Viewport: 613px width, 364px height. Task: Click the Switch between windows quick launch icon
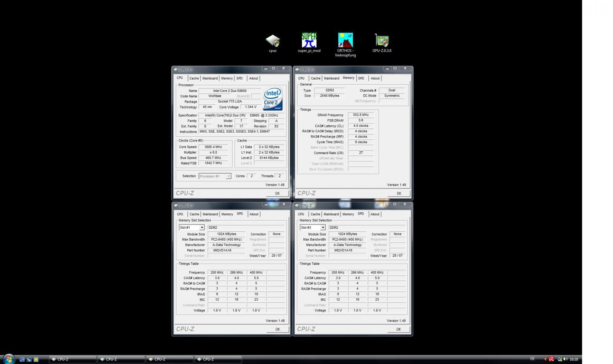pos(29,359)
